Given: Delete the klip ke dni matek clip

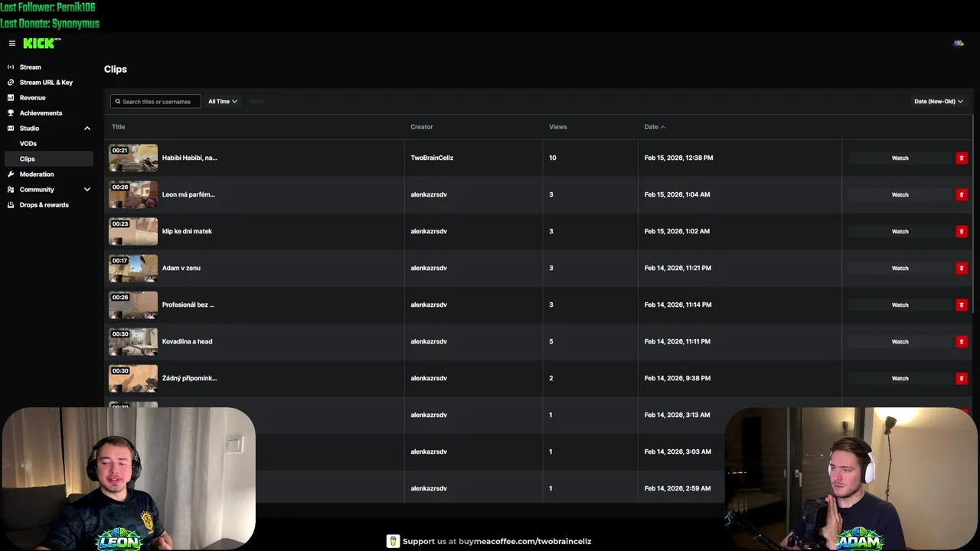Looking at the screenshot, I should [962, 231].
